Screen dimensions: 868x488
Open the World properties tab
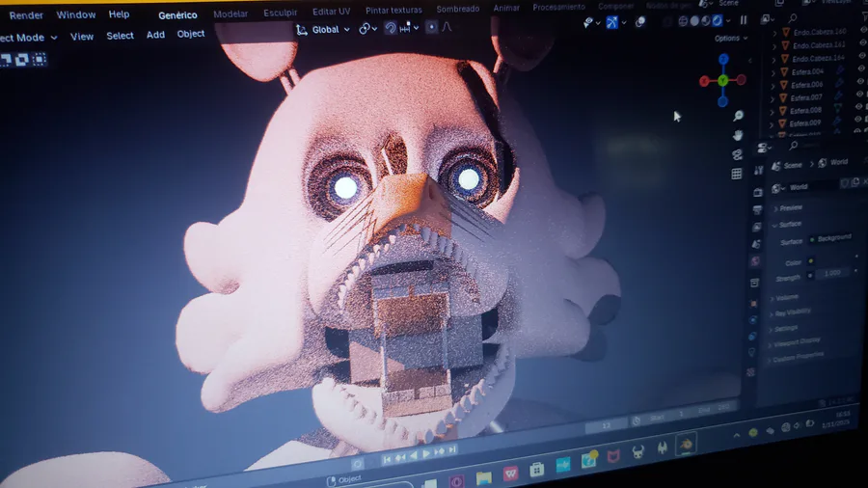[755, 261]
